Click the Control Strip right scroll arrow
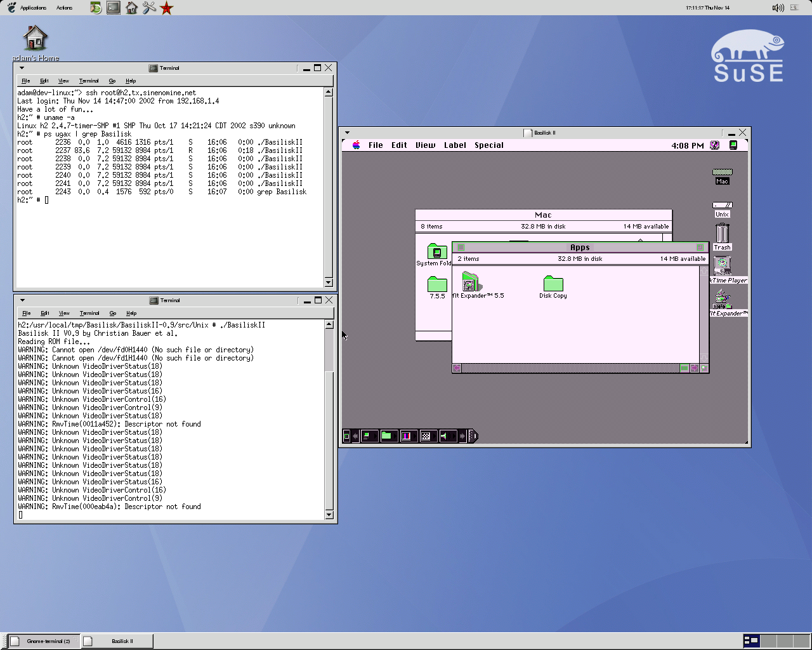812x650 pixels. (x=462, y=436)
